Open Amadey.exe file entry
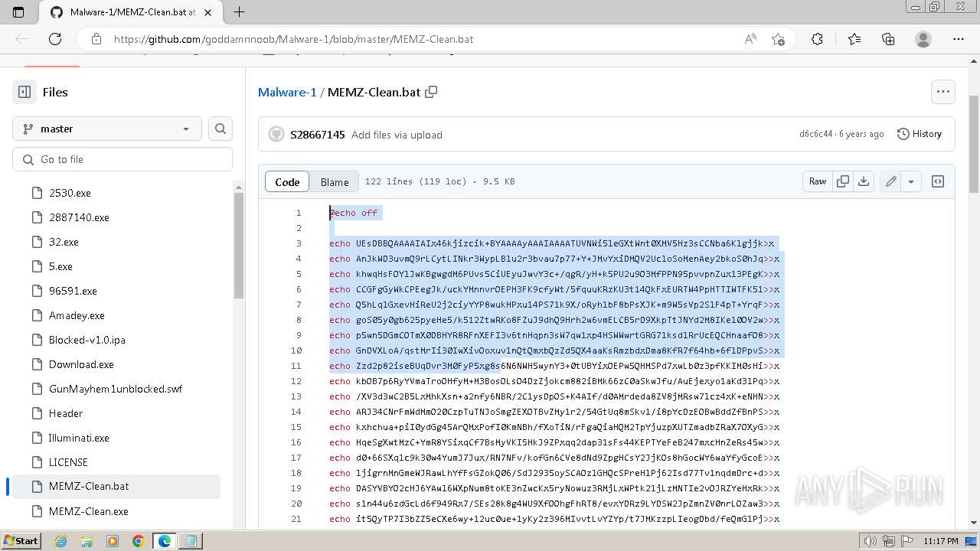This screenshot has width=980, height=551. coord(77,315)
